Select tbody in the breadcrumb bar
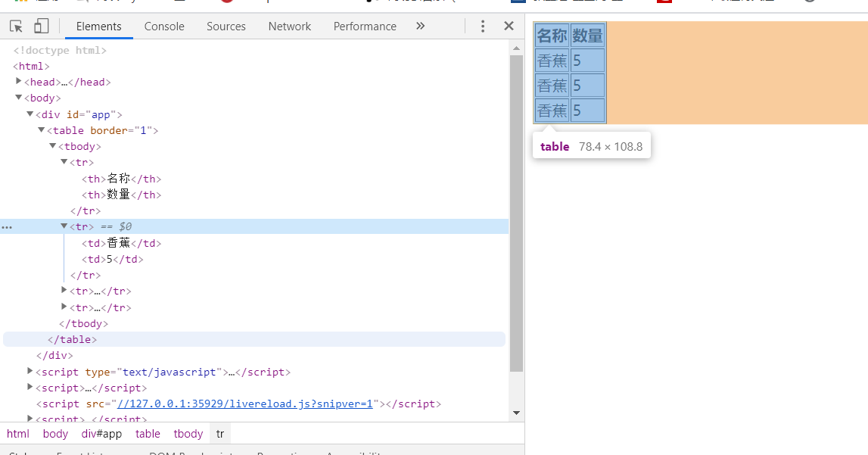Viewport: 868px width, 455px height. [x=188, y=434]
